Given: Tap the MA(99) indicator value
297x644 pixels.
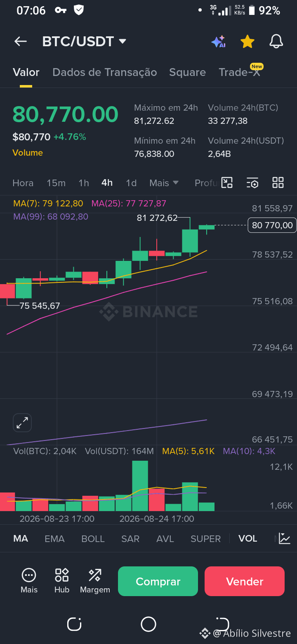Looking at the screenshot, I should 51,217.
